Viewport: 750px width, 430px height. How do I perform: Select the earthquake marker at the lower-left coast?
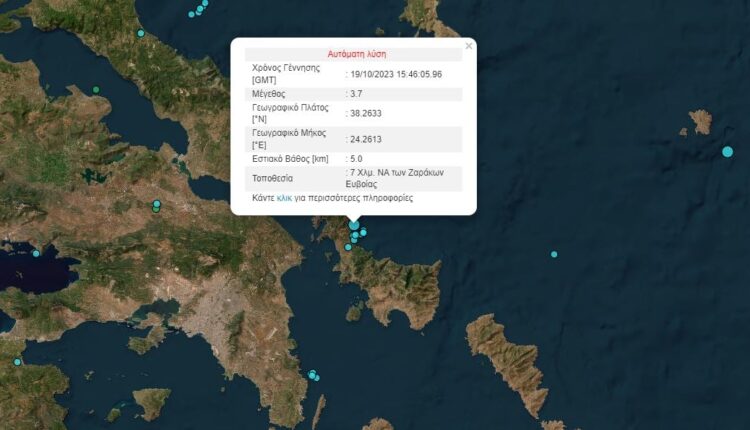pyautogui.click(x=17, y=362)
